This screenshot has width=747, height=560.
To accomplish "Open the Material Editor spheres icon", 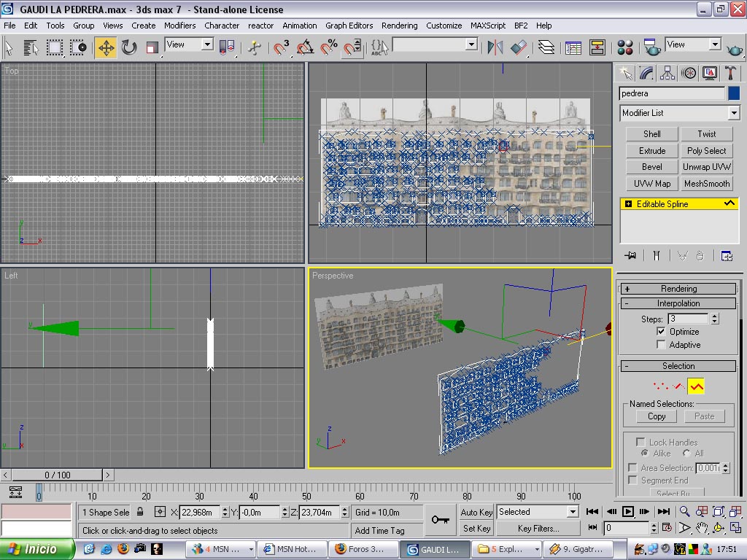I will click(625, 48).
